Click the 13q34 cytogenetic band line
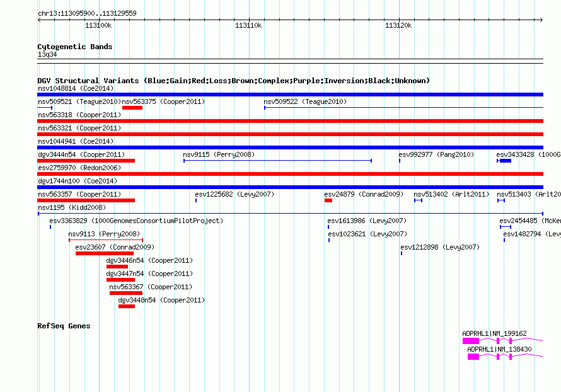Image resolution: width=561 pixels, height=392 pixels. point(290,59)
